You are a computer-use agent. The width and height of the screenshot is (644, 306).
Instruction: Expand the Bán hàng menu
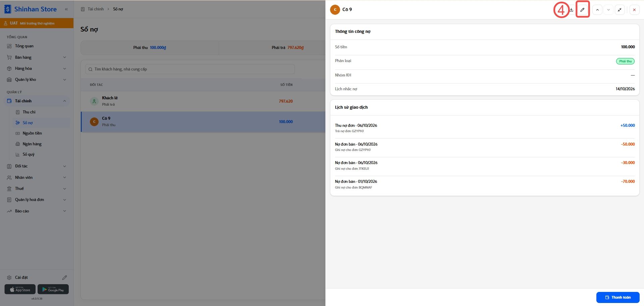[x=37, y=57]
